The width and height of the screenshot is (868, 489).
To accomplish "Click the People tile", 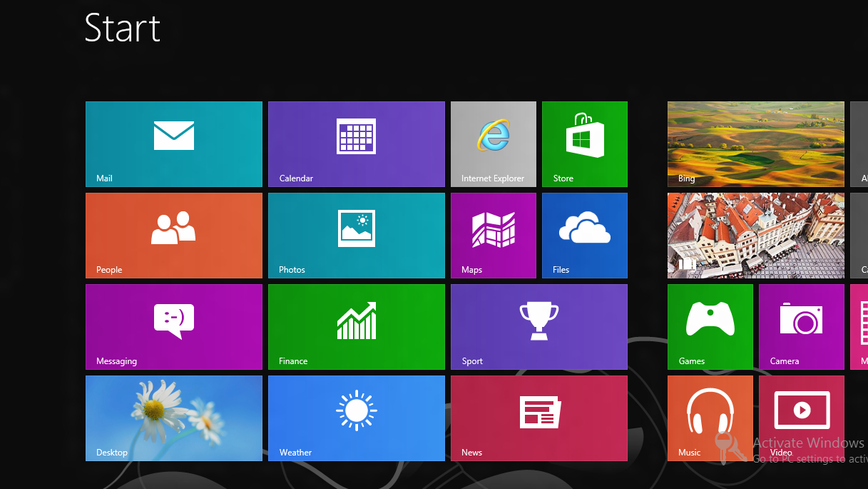I will (173, 235).
